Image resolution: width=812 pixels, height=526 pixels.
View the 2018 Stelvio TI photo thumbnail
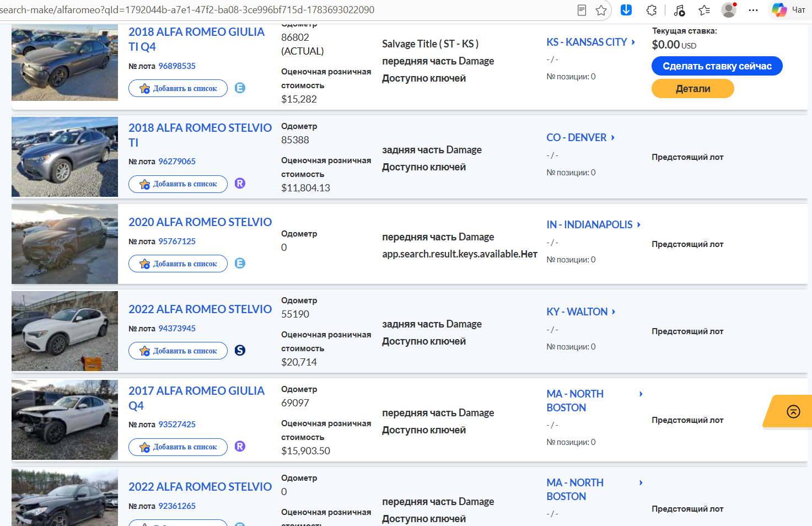click(x=64, y=157)
